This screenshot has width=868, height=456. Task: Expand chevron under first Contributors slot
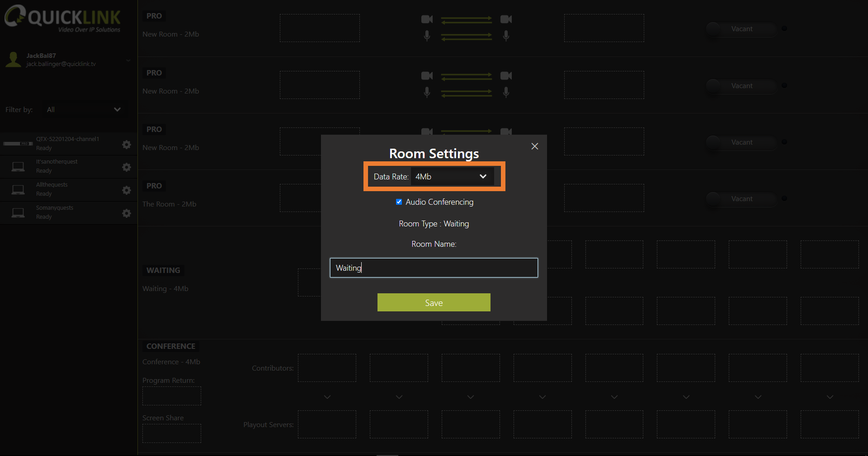coord(327,397)
